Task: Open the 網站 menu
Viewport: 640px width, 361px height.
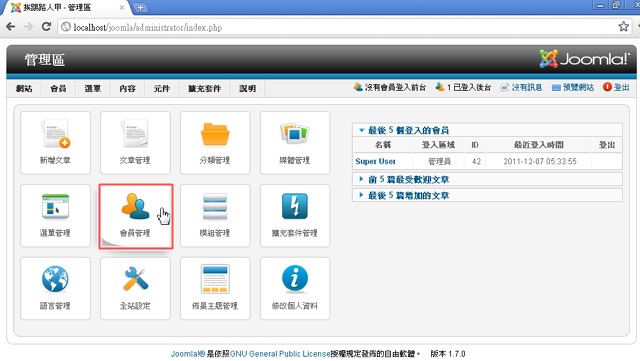Action: click(24, 89)
